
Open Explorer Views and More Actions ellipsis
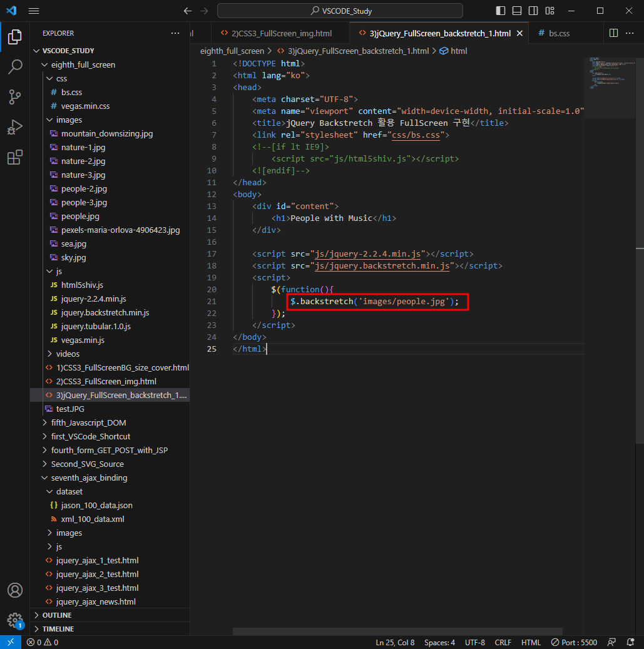pyautogui.click(x=175, y=33)
